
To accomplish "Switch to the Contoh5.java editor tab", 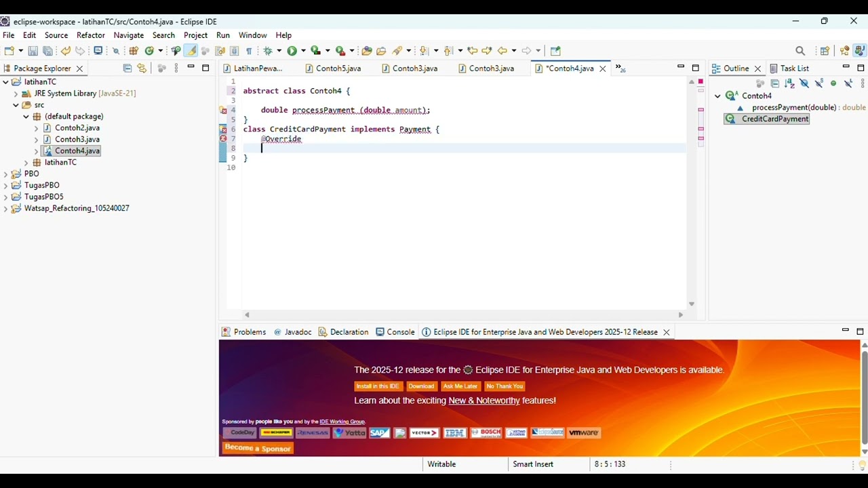I will [333, 68].
